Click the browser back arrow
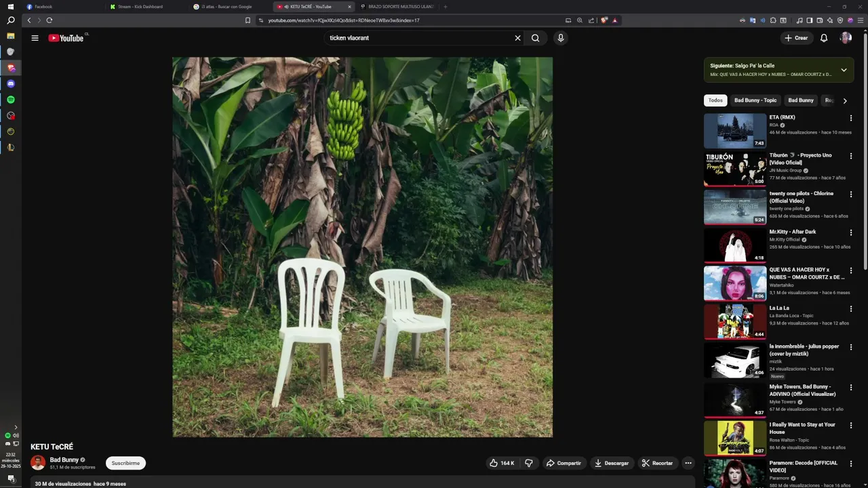The image size is (868, 488). 28,20
